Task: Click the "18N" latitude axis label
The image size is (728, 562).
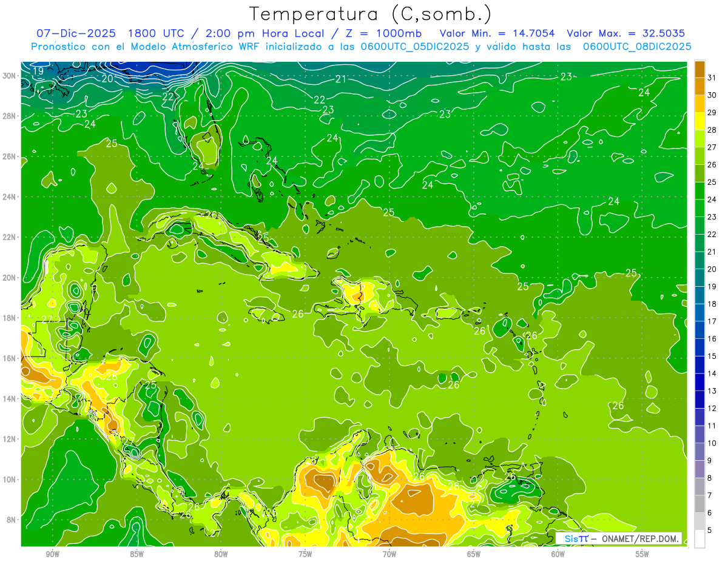Action: [x=8, y=318]
